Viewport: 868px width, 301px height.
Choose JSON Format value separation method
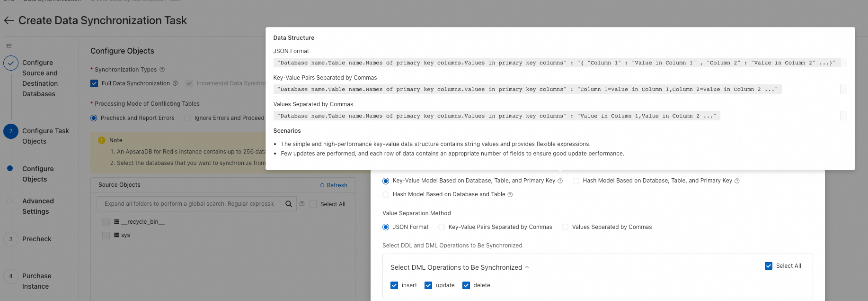point(386,227)
